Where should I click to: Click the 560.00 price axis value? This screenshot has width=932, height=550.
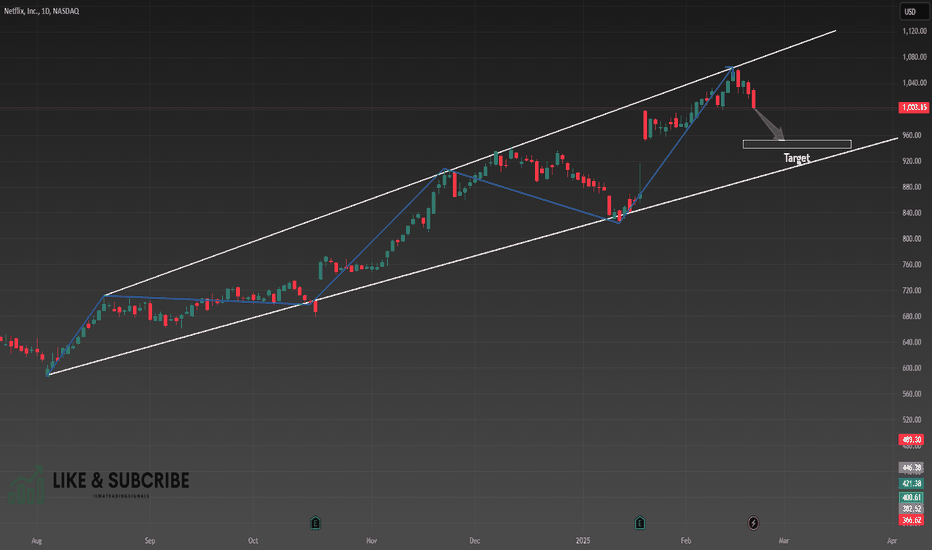(x=912, y=394)
